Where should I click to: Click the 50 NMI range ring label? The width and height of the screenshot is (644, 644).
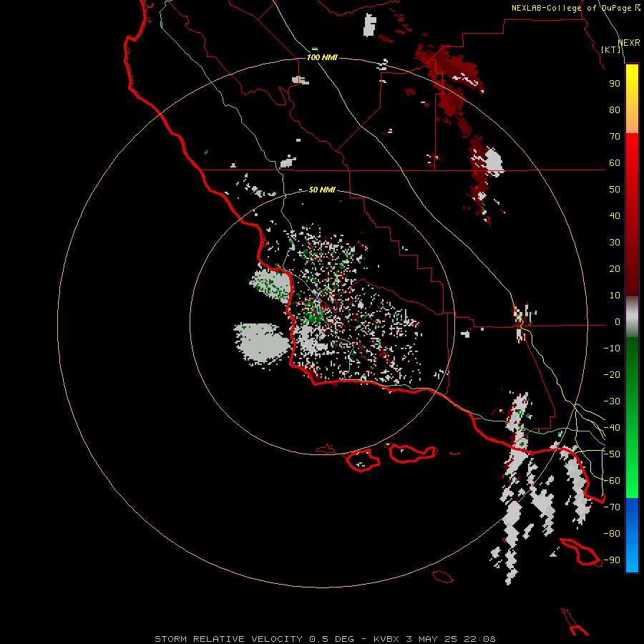tap(322, 190)
